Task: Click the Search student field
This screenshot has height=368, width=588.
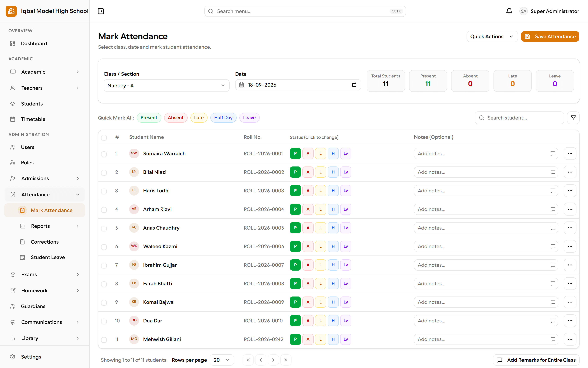Action: [519, 118]
